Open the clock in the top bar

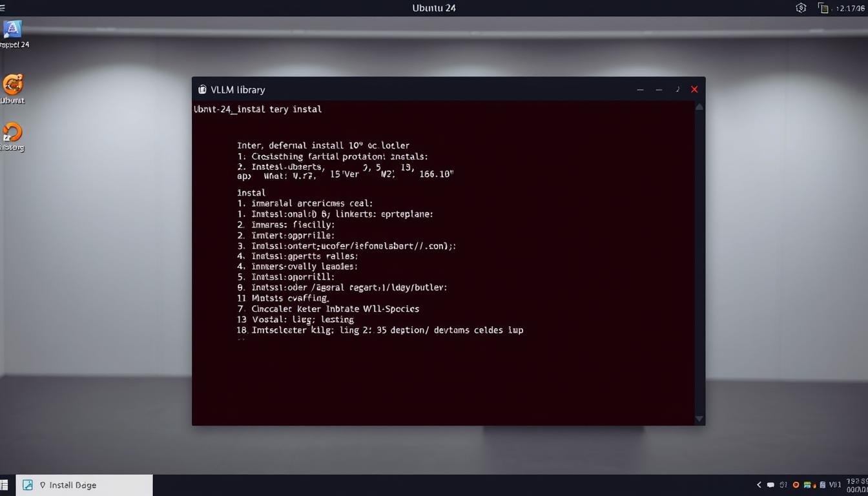pos(850,8)
